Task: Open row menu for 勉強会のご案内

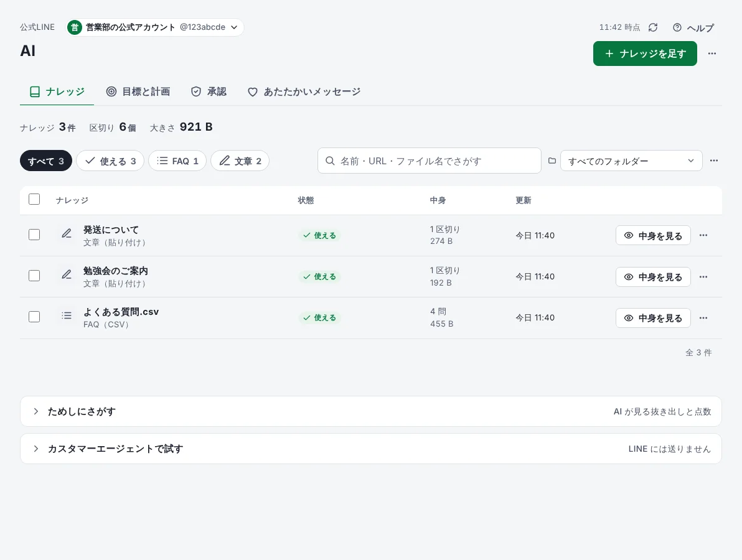Action: pos(703,277)
